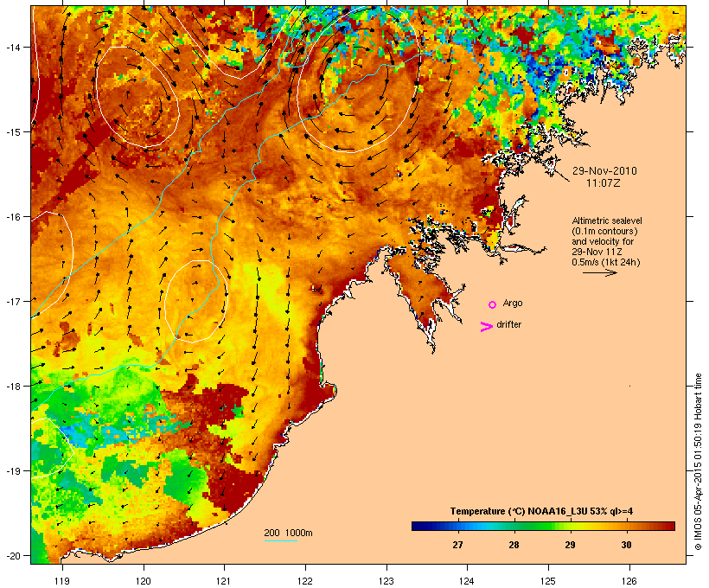Click the '29-Nov-2010' date label
This screenshot has height=588, width=709.
point(604,171)
